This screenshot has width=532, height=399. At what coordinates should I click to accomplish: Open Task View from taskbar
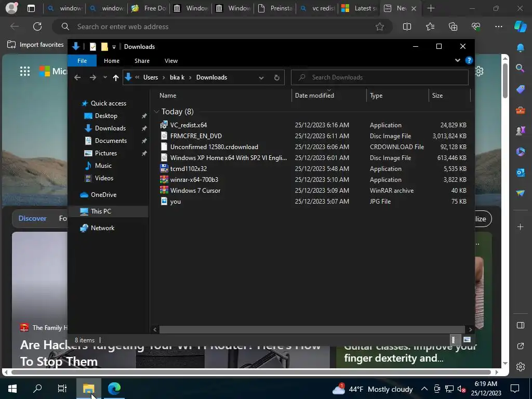tap(62, 389)
